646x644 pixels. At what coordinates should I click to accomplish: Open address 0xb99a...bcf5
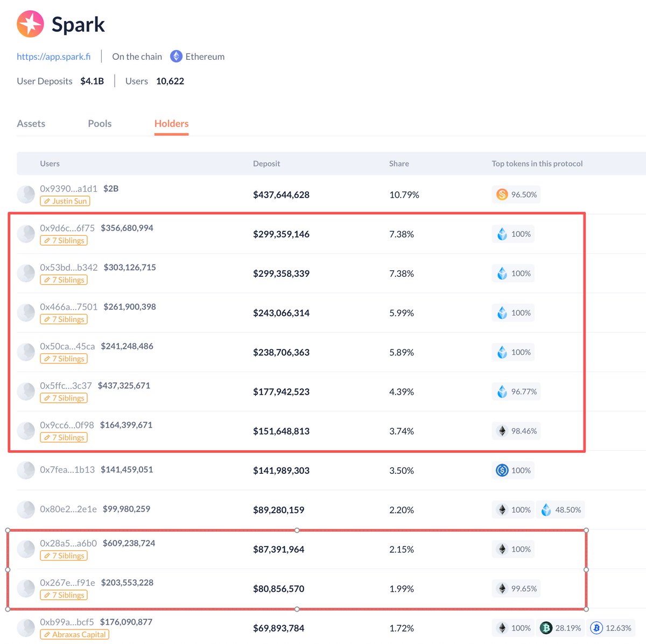click(x=67, y=621)
